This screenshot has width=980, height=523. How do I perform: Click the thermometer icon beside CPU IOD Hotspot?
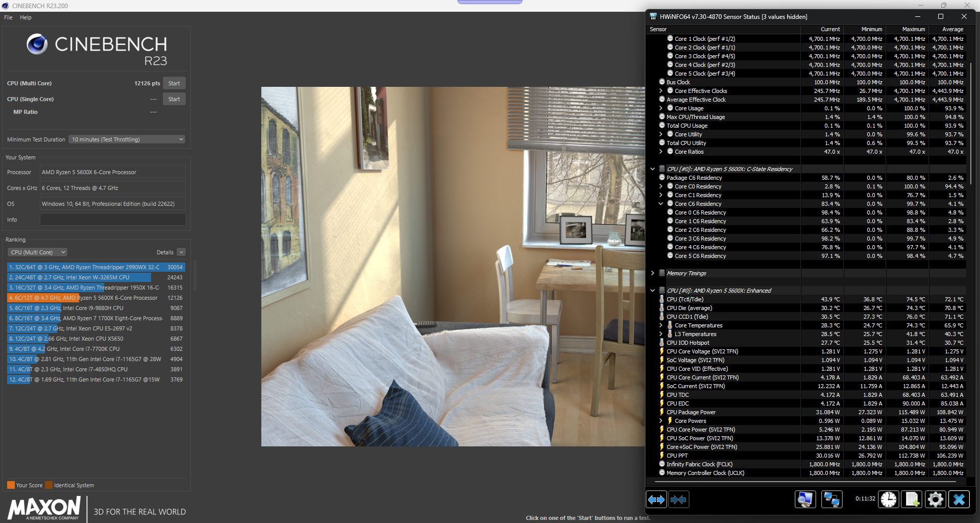point(662,343)
